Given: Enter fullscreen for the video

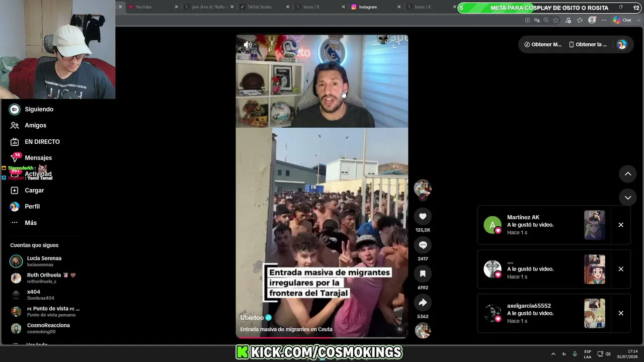Looking at the screenshot, I should 396,44.
